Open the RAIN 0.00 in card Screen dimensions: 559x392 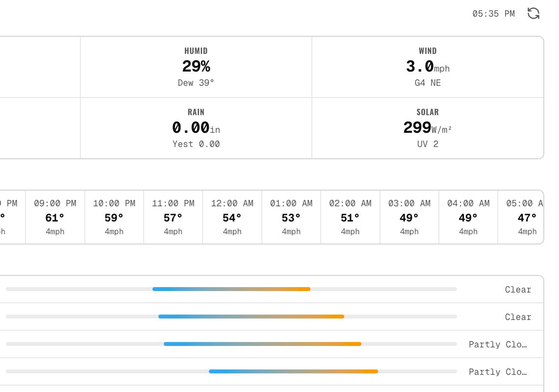[x=196, y=128]
